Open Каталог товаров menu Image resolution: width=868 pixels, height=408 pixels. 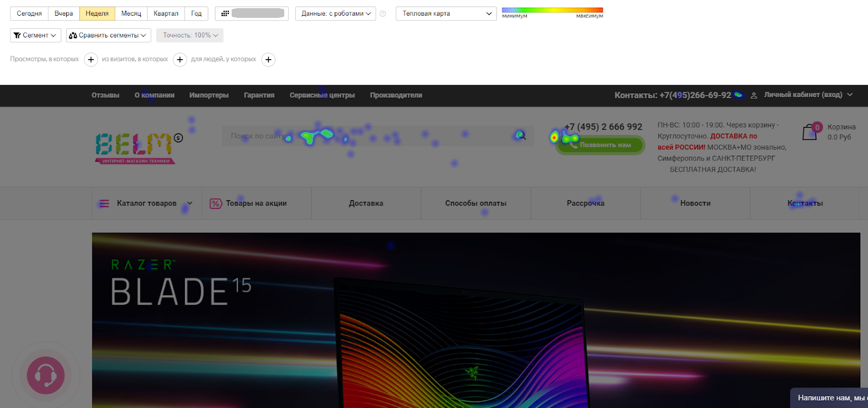click(147, 203)
